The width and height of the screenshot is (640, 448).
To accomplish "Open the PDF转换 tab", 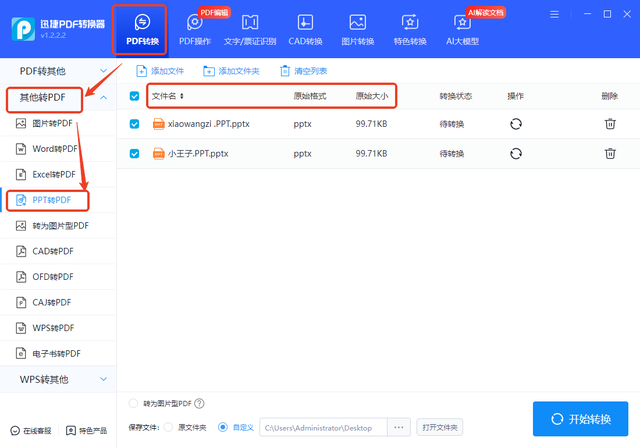I will click(142, 29).
